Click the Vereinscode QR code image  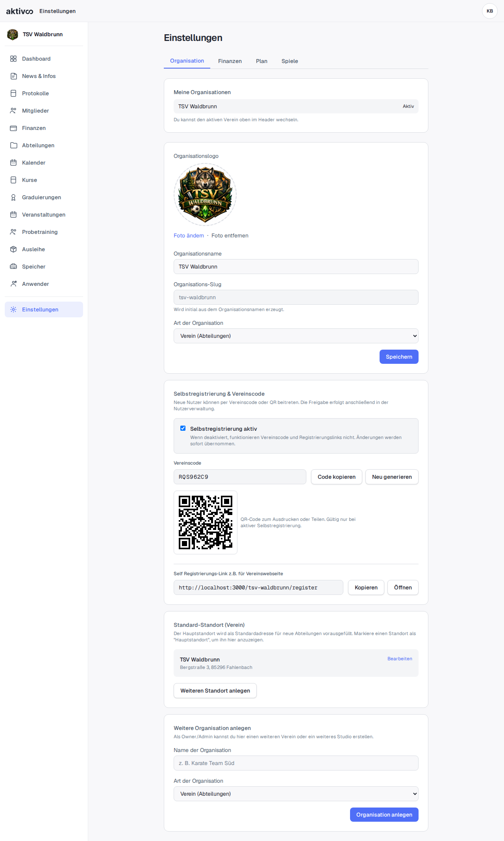point(206,522)
